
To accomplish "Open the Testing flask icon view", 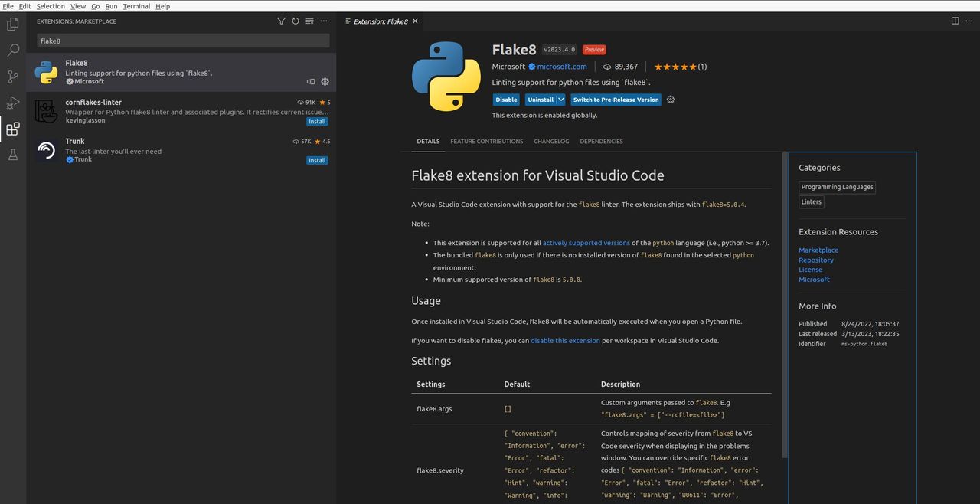I will [13, 155].
